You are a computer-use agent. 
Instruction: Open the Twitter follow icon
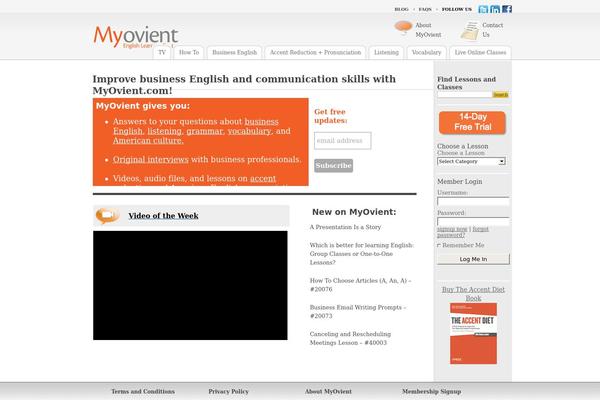pos(483,9)
